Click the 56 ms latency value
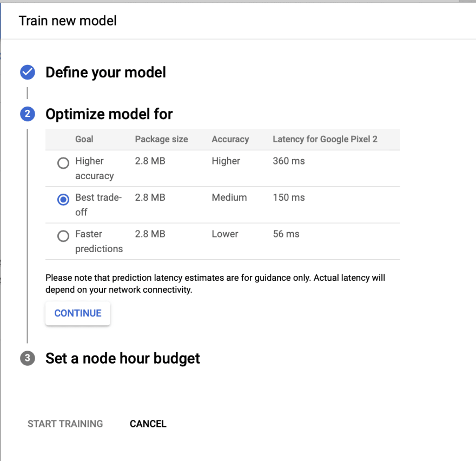 286,234
